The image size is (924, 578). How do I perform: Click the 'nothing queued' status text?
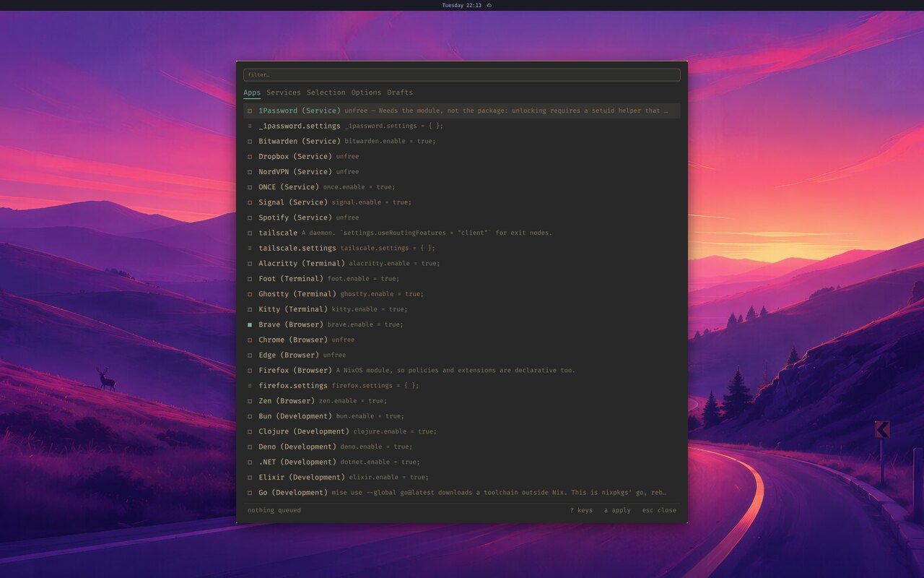[274, 510]
